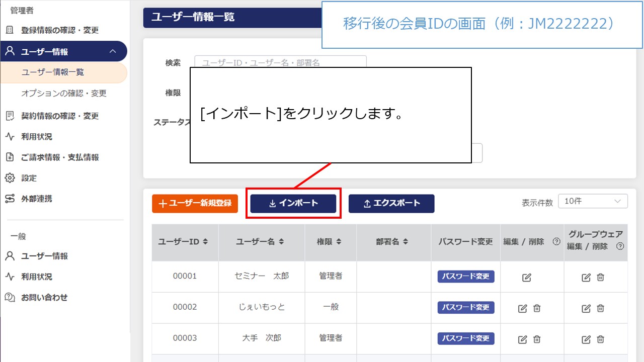Viewport: 644px width, 362px height.
Task: Change password for user 00003
Action: (466, 338)
